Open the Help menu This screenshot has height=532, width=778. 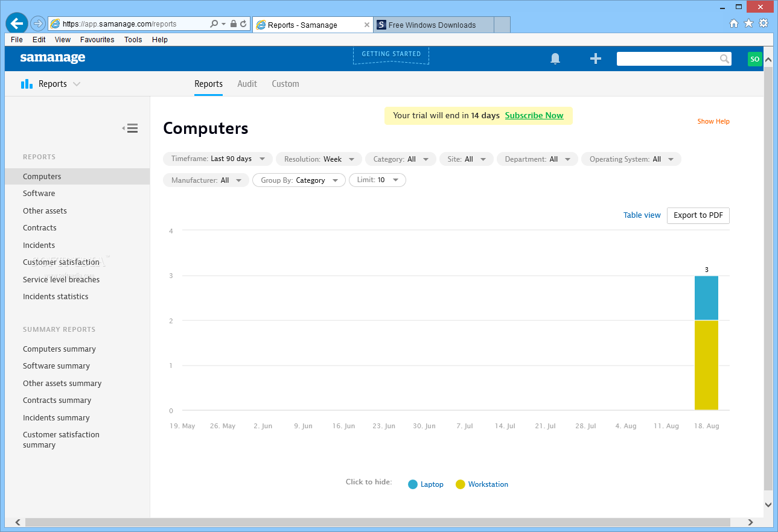(160, 40)
